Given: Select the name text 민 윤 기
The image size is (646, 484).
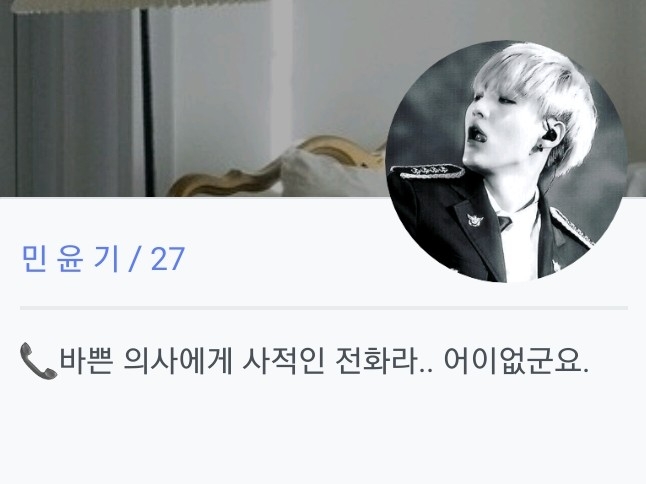Looking at the screenshot, I should [70, 259].
